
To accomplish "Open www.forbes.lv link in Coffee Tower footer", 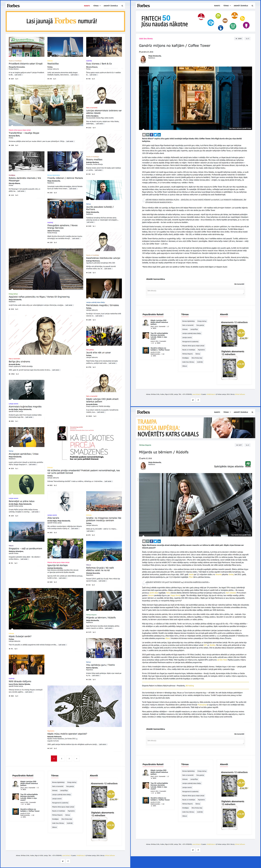I will click(x=197, y=394).
